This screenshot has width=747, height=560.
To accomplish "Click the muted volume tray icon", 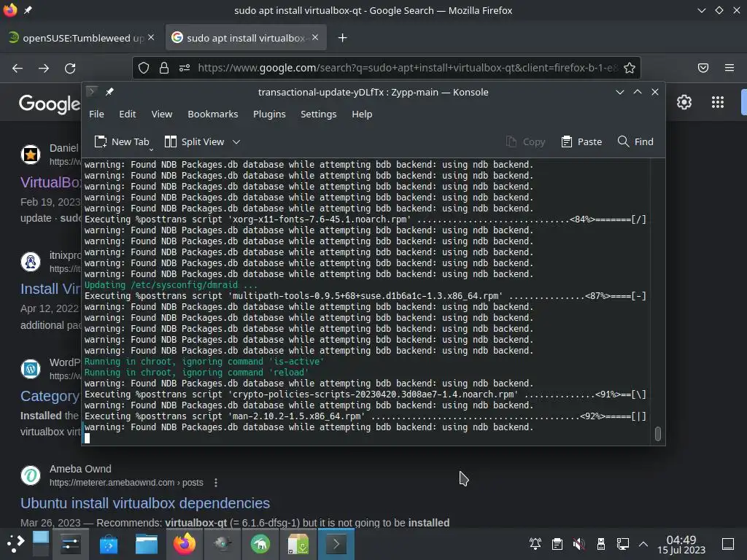I will (578, 543).
